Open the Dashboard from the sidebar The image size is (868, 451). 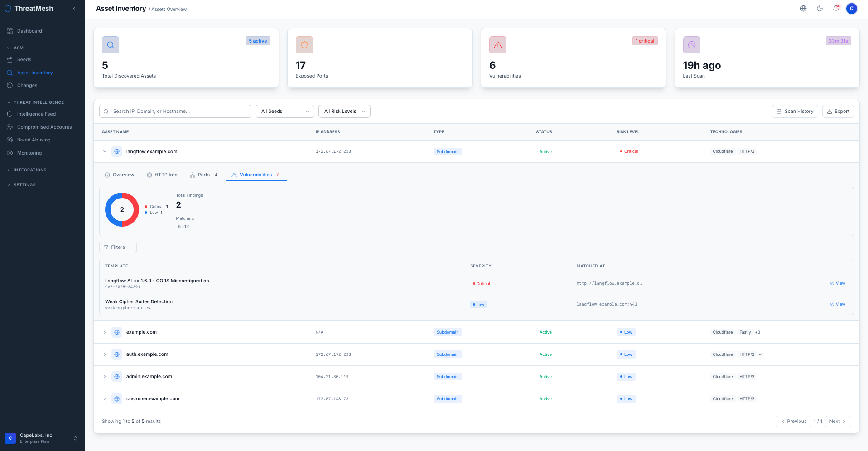tap(30, 31)
